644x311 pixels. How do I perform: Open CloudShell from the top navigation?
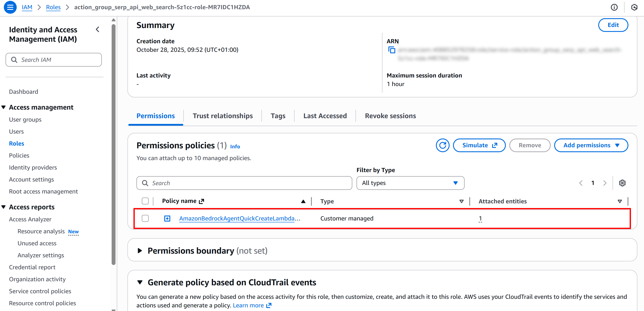tap(634, 7)
